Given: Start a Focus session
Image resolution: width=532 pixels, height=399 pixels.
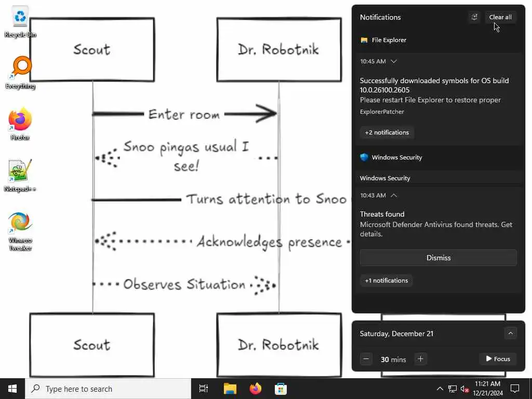Looking at the screenshot, I should [498, 359].
